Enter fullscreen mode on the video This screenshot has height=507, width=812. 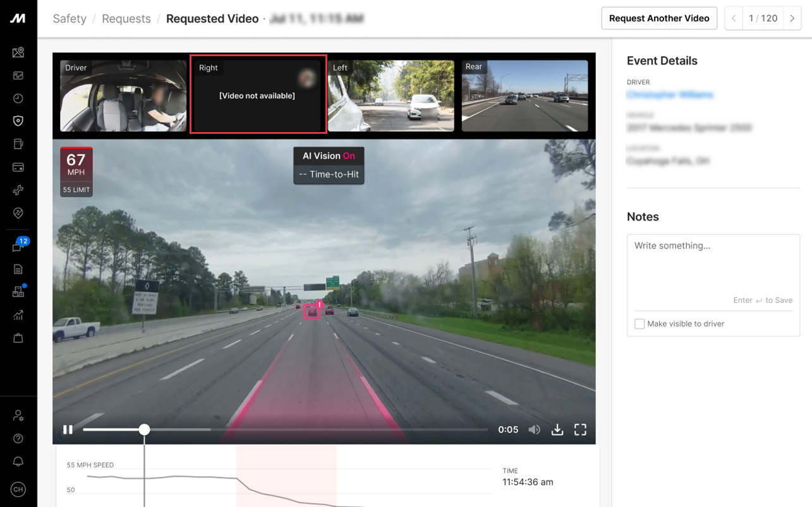click(x=580, y=430)
